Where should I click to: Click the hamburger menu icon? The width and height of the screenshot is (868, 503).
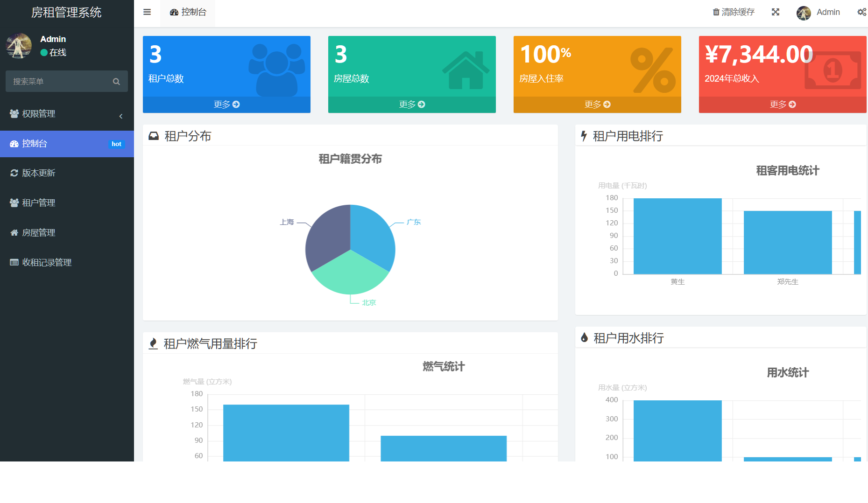pos(147,12)
